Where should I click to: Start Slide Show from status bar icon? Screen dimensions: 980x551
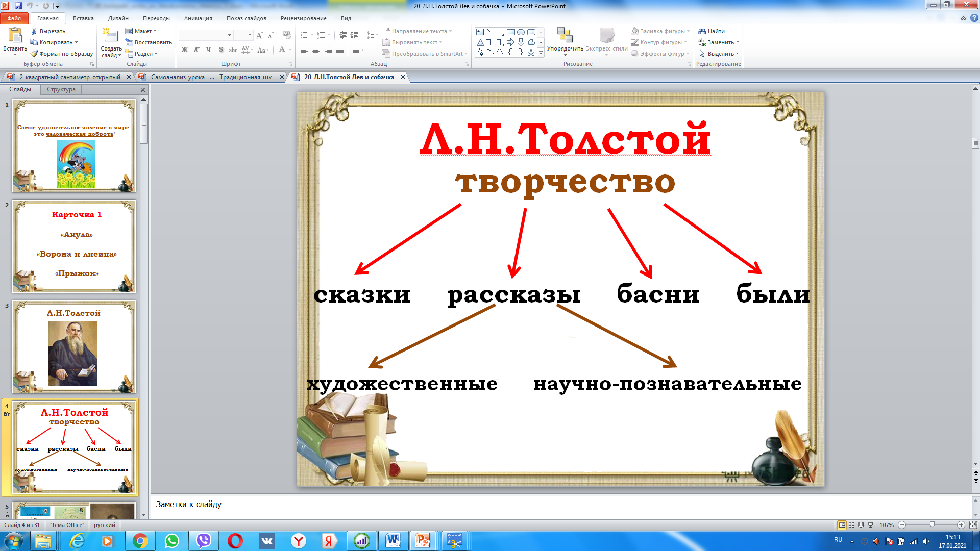click(x=871, y=525)
